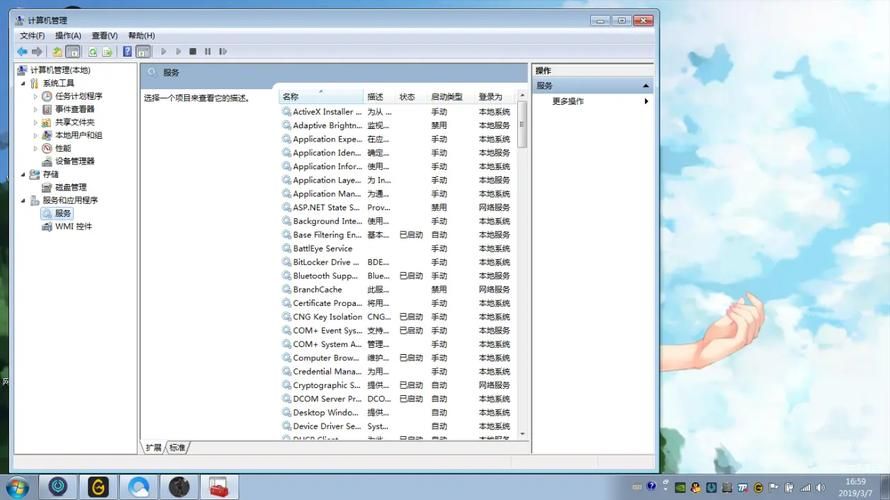Click the Pause Service toolbar icon
Viewport: 890px width, 500px height.
(208, 52)
